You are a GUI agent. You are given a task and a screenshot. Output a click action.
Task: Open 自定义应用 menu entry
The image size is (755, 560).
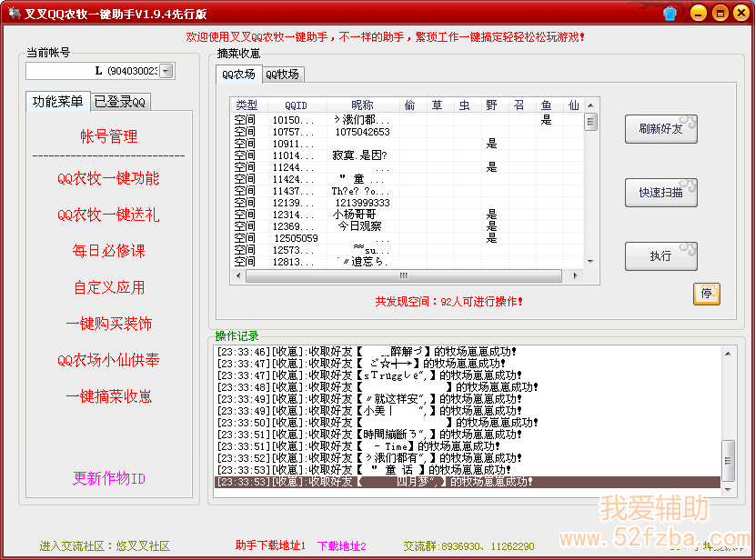coord(109,287)
